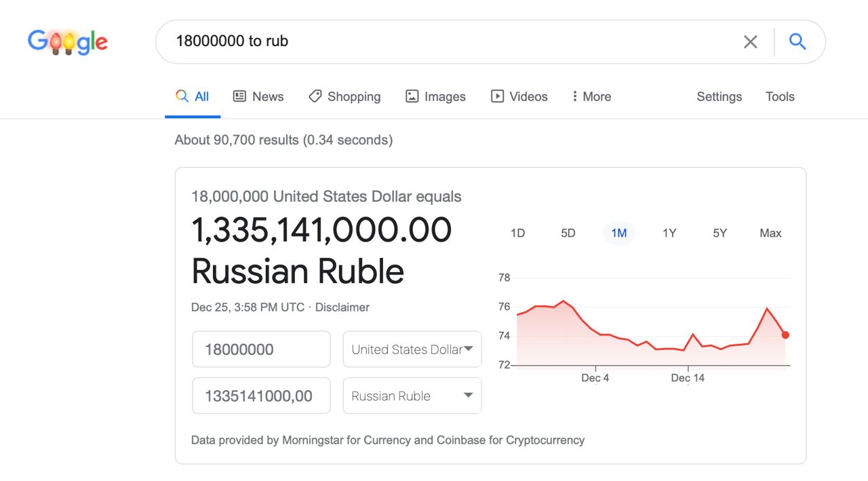The height and width of the screenshot is (481, 868).
Task: Click the Shopping tag icon
Action: (x=315, y=96)
